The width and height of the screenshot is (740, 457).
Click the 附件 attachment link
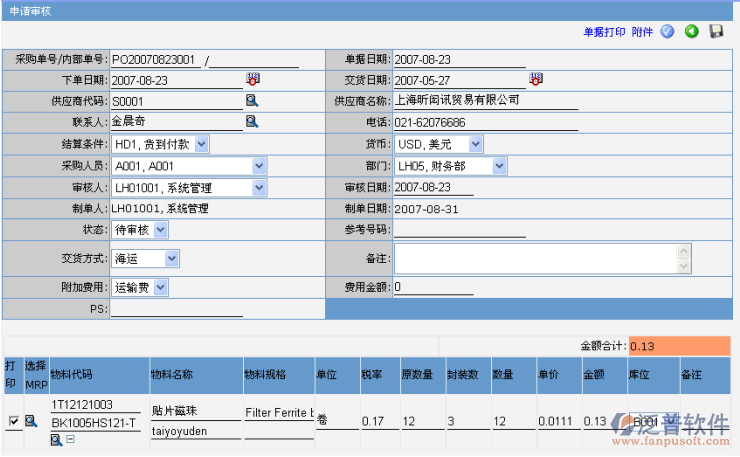click(642, 32)
